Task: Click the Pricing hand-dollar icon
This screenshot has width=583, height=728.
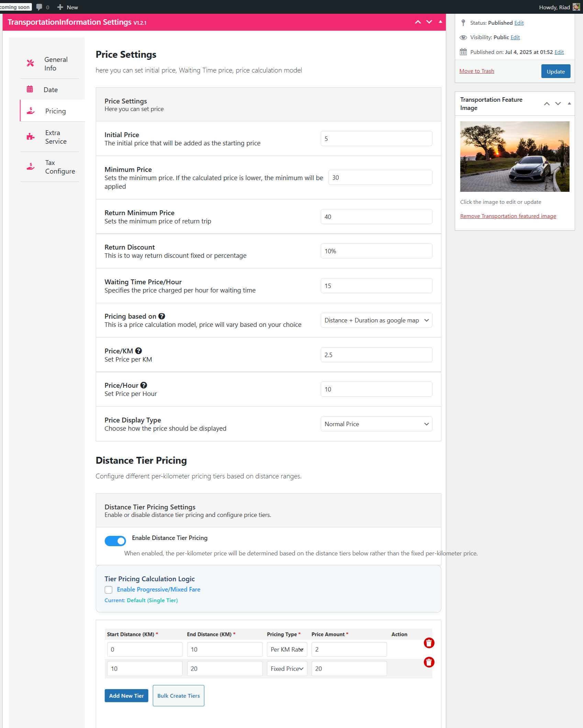Action: click(31, 111)
